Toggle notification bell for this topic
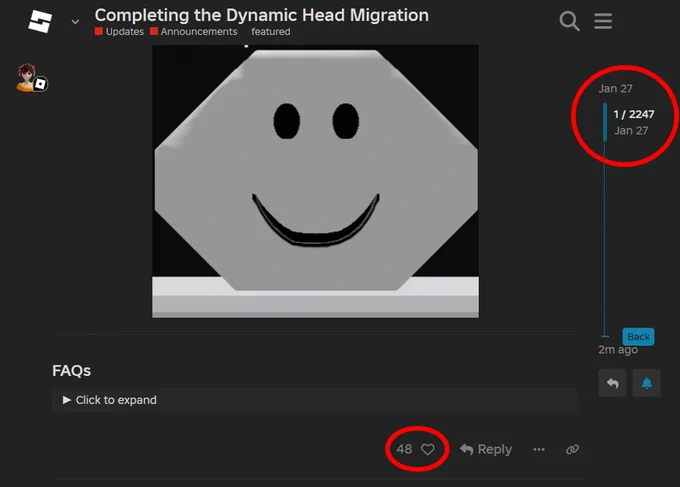This screenshot has height=487, width=680. click(647, 383)
